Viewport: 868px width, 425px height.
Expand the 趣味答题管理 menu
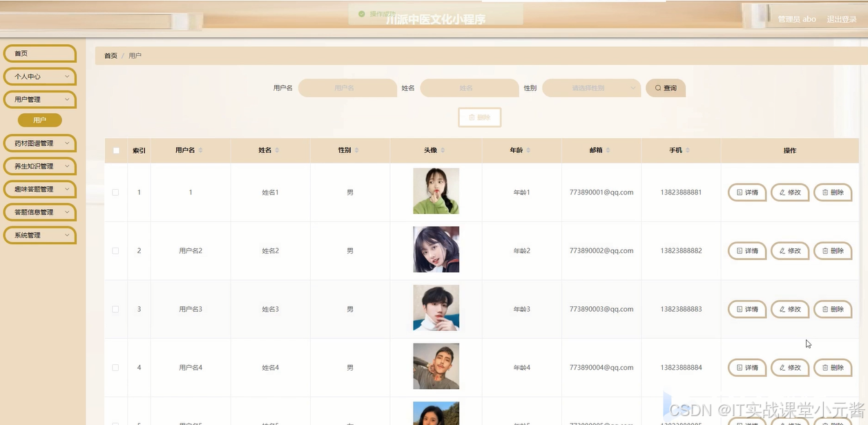(x=40, y=189)
